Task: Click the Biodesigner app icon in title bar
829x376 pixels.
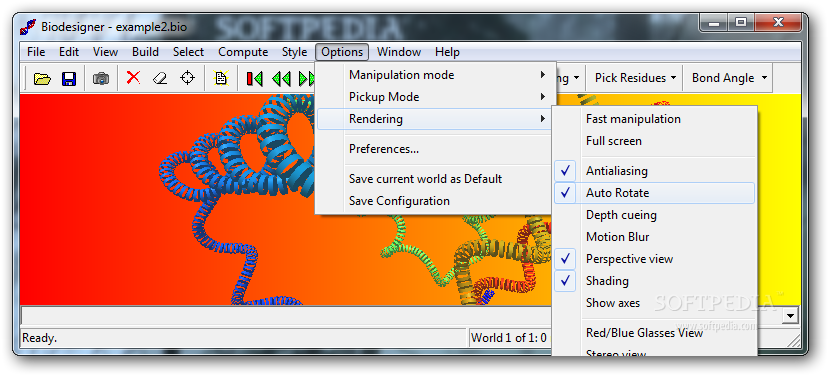Action: point(29,26)
